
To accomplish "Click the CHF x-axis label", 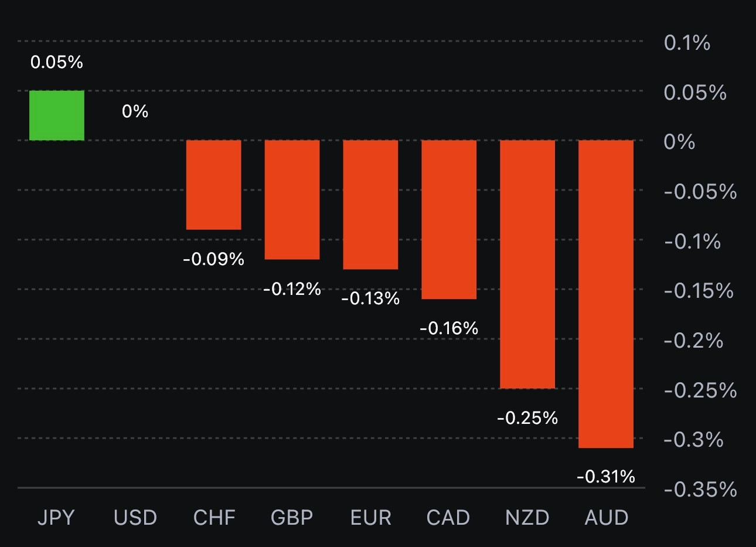I will click(x=214, y=518).
